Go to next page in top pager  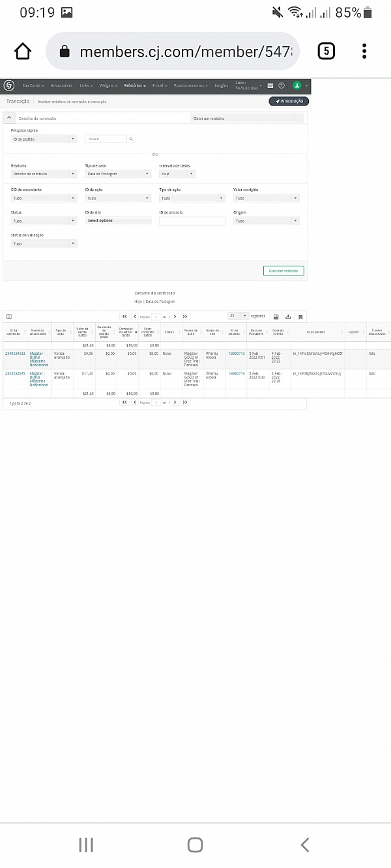[x=175, y=316]
